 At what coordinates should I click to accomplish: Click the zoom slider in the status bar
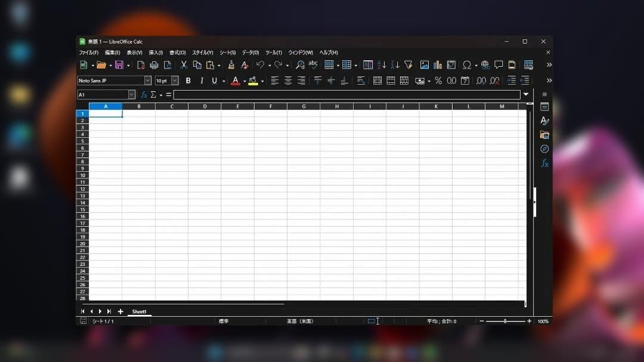[x=505, y=321]
